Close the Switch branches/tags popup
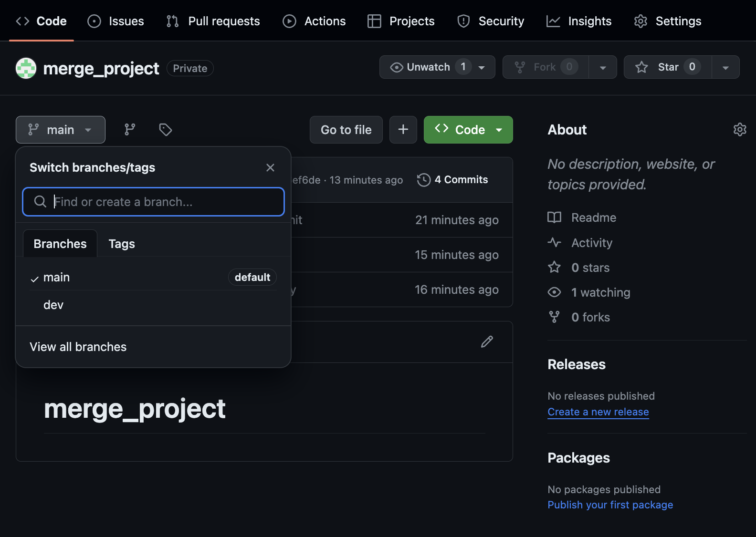756x537 pixels. (x=270, y=167)
